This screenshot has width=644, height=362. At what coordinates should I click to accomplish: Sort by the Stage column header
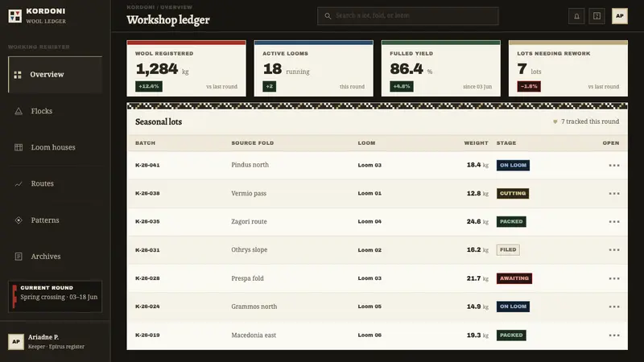point(506,143)
